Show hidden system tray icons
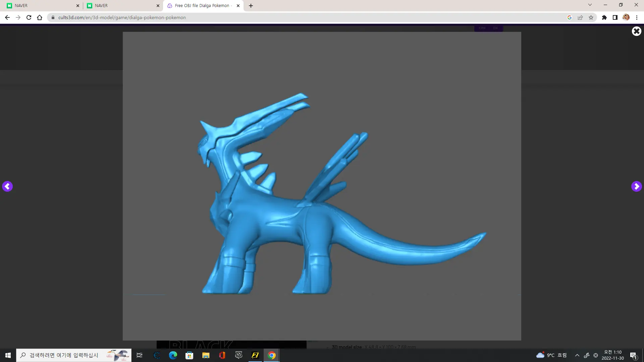The image size is (644, 362). (x=577, y=355)
